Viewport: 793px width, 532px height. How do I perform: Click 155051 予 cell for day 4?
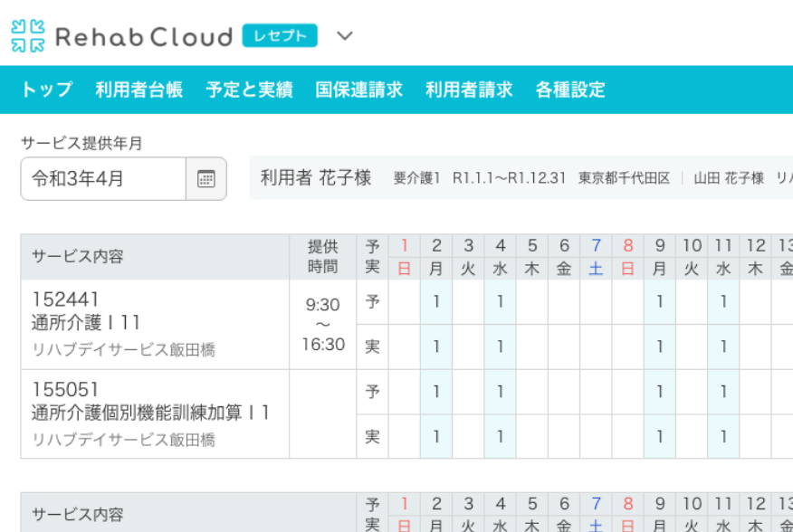501,392
